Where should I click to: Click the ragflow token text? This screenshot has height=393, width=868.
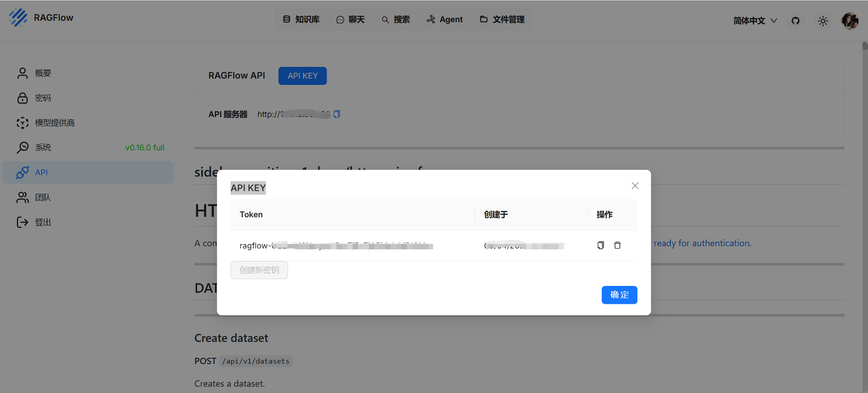336,246
